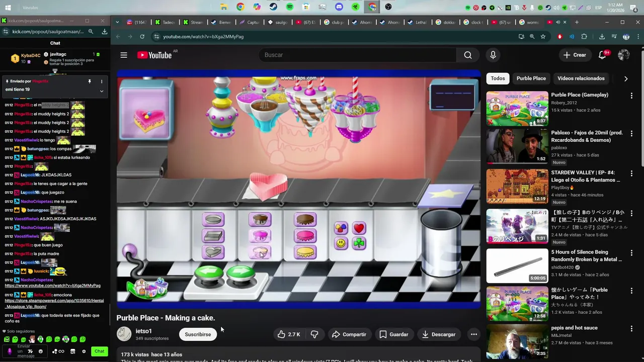This screenshot has height=362, width=644.
Task: Send message with green Chat button
Action: (x=100, y=351)
